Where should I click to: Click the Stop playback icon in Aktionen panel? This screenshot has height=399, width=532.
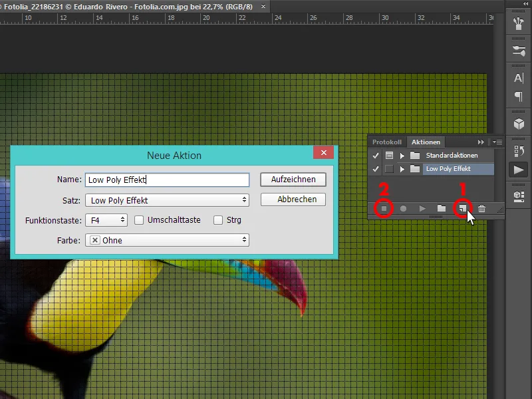pos(384,208)
